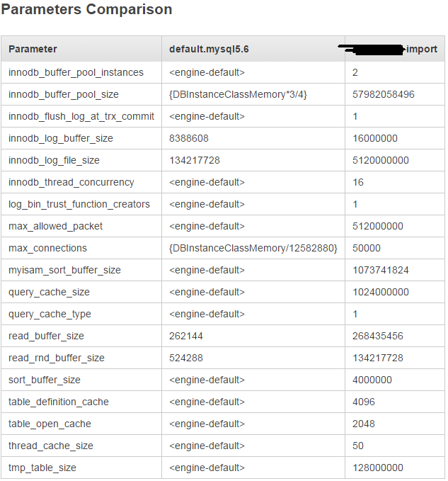Select the read_buffer_size parameter name
The image size is (448, 481).
(46, 336)
